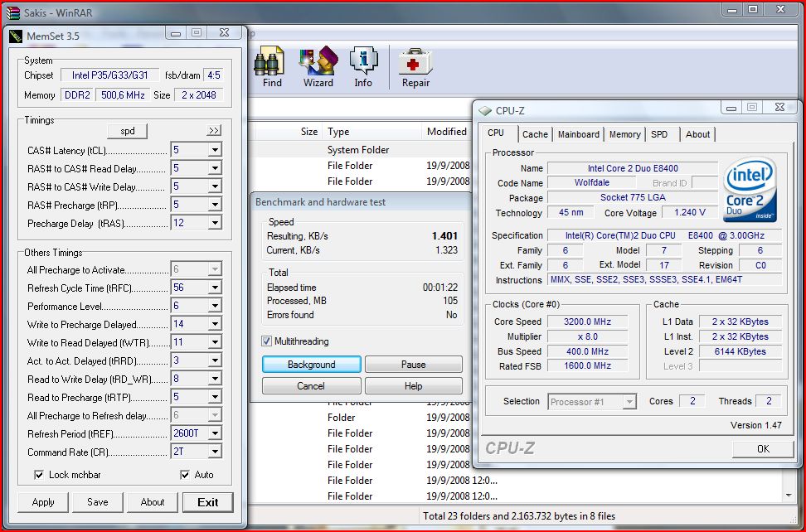Open the Read to Write Delay (tRD_WR) dropdown

(215, 379)
